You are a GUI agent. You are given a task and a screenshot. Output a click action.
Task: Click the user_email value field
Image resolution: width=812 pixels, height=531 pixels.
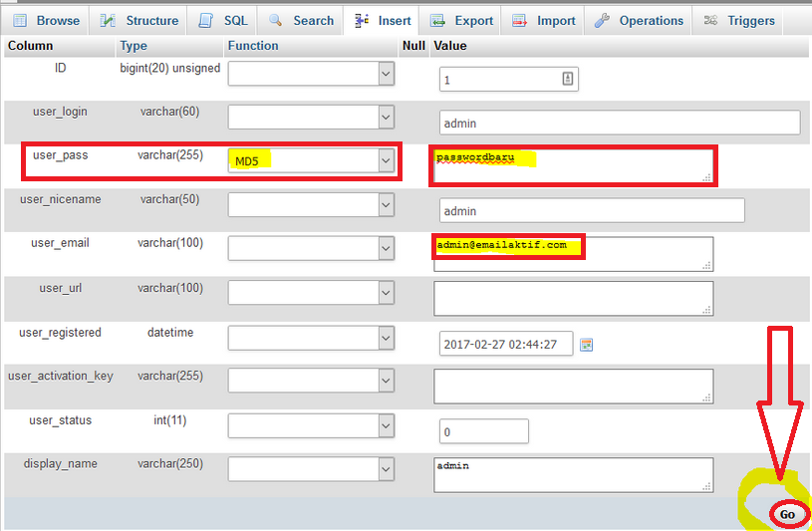[x=573, y=254]
